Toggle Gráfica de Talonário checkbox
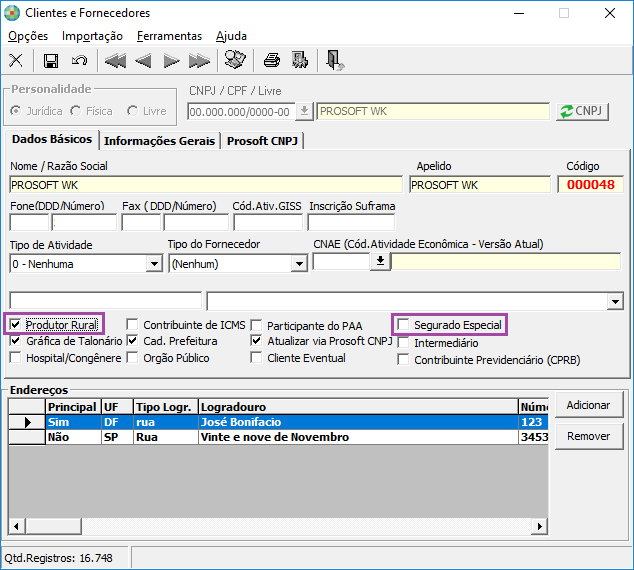The width and height of the screenshot is (634, 570). click(15, 340)
